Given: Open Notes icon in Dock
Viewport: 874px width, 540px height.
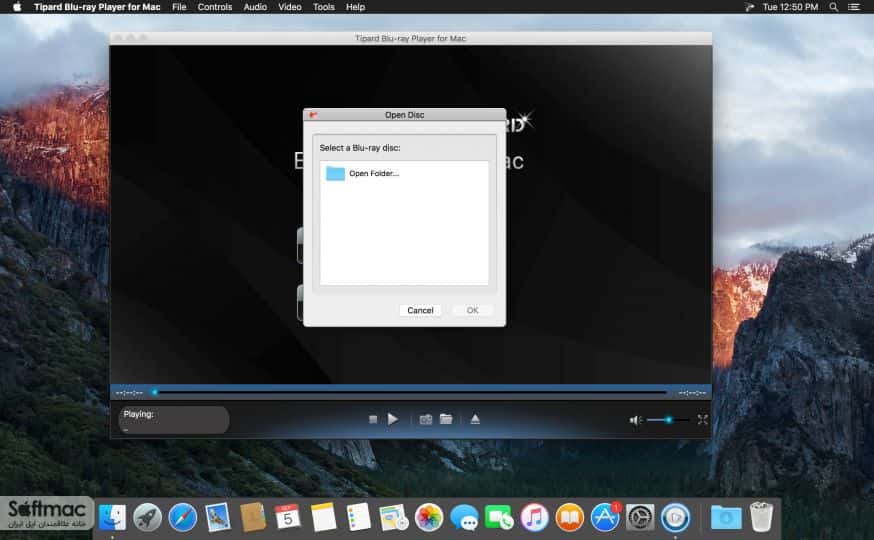Looking at the screenshot, I should point(323,518).
